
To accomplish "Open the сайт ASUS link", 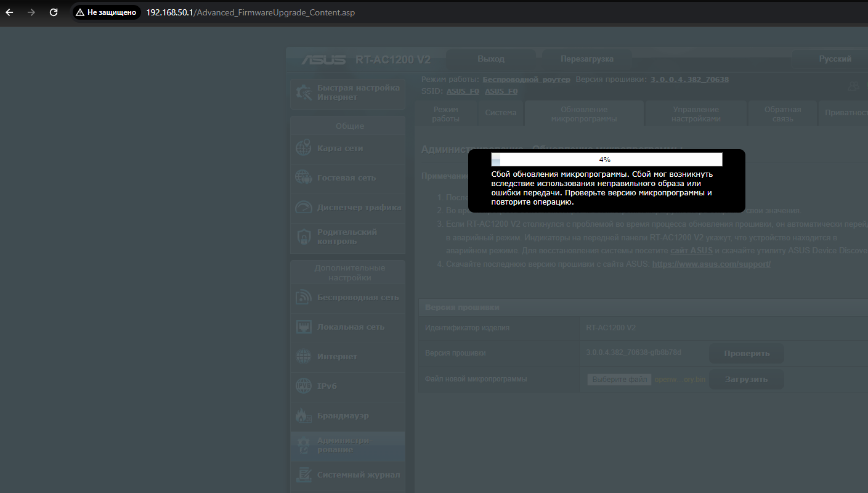I will tap(691, 251).
